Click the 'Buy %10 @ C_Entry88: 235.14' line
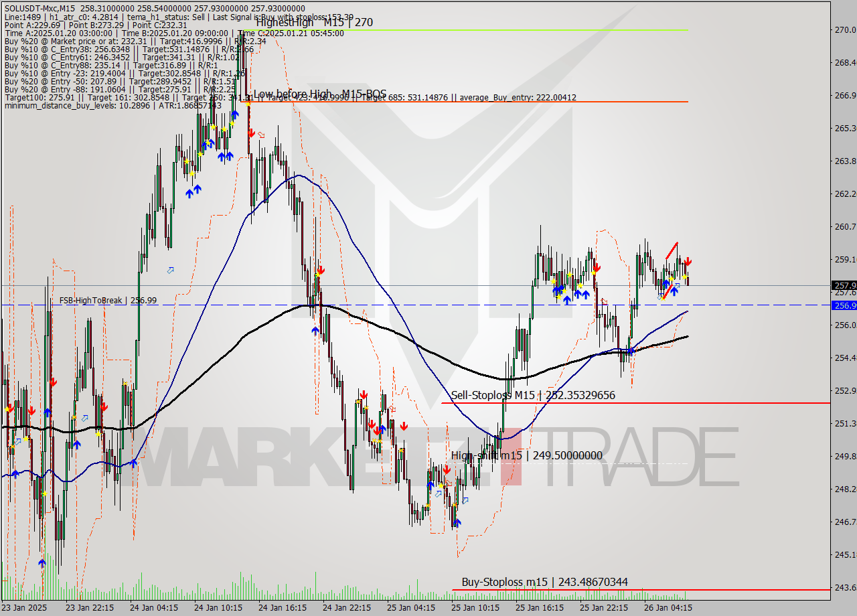857x616 pixels. [111, 65]
